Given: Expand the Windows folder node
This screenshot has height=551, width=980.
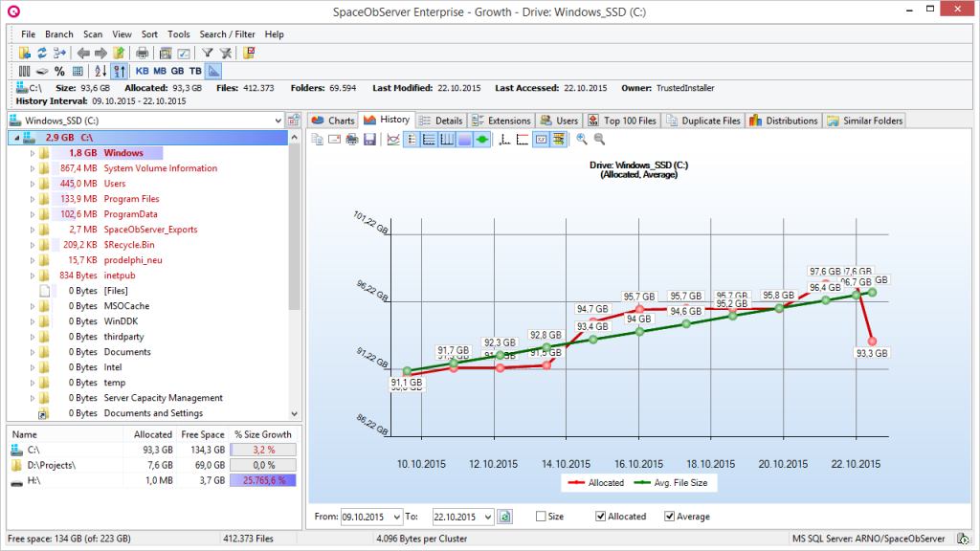Looking at the screenshot, I should (x=32, y=153).
